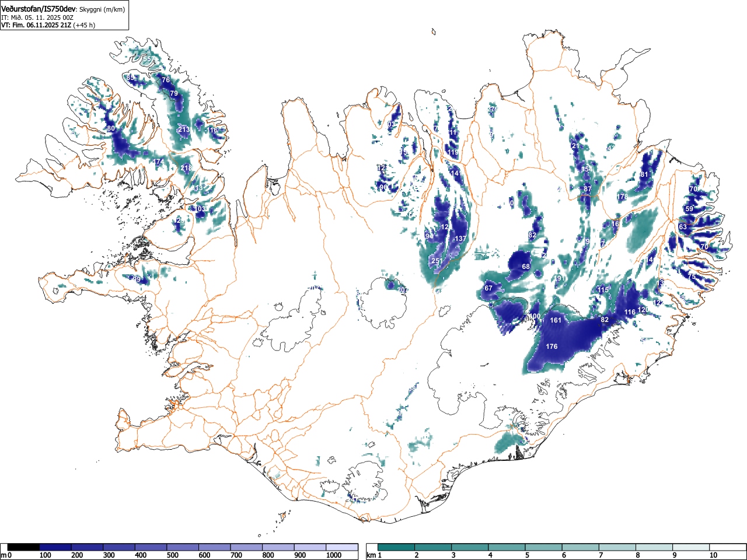Viewport: 747px width, 560px height.
Task: Click the '75' value in the East Fjords
Action: click(692, 276)
